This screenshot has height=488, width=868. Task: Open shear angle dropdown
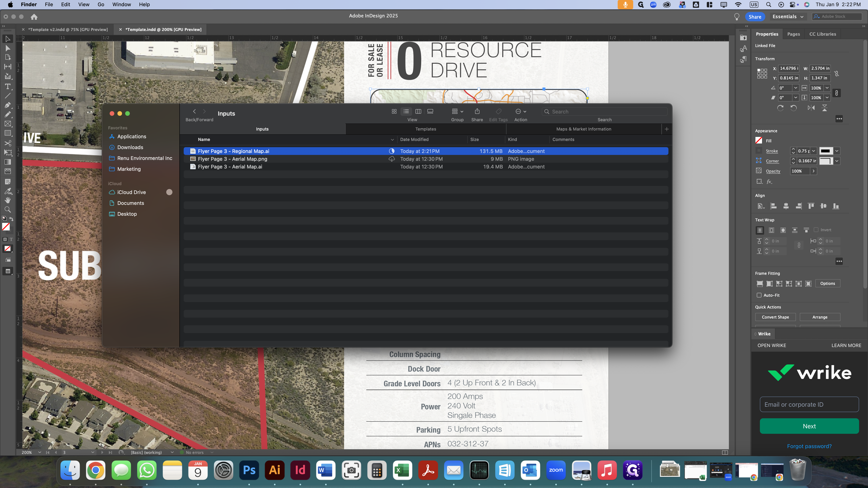click(796, 98)
